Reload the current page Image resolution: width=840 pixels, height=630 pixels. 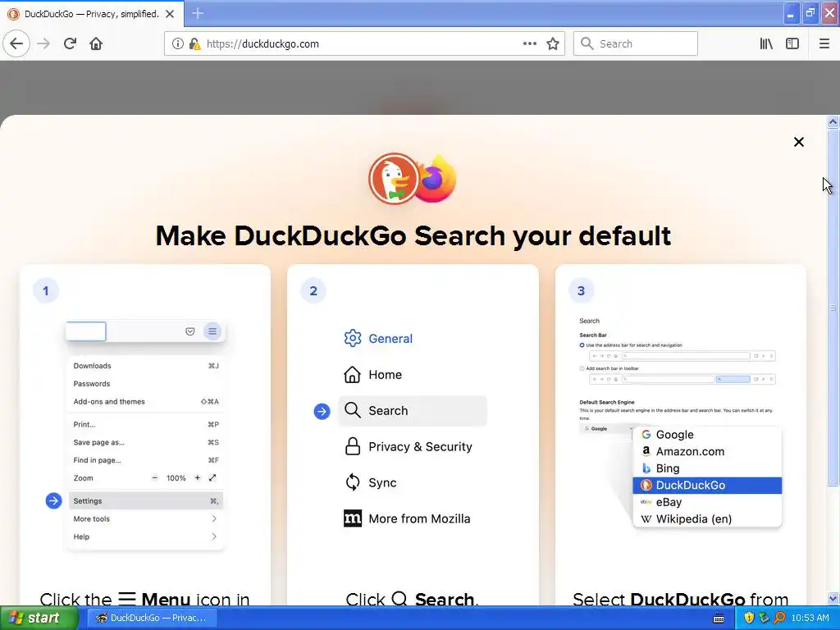point(70,43)
